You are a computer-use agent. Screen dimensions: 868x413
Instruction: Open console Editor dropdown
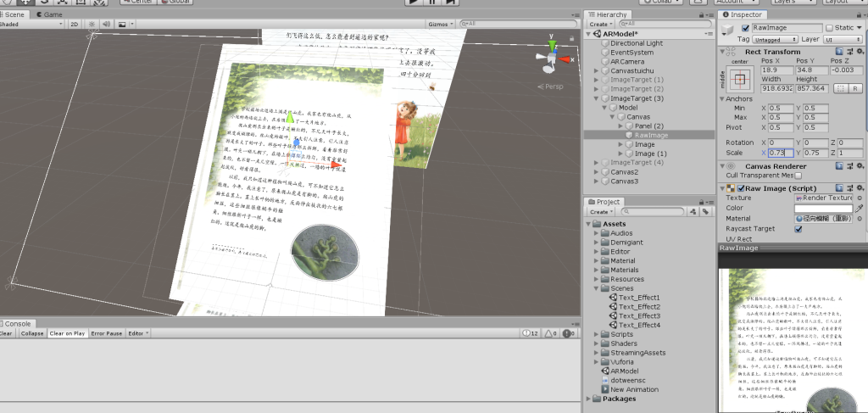138,333
